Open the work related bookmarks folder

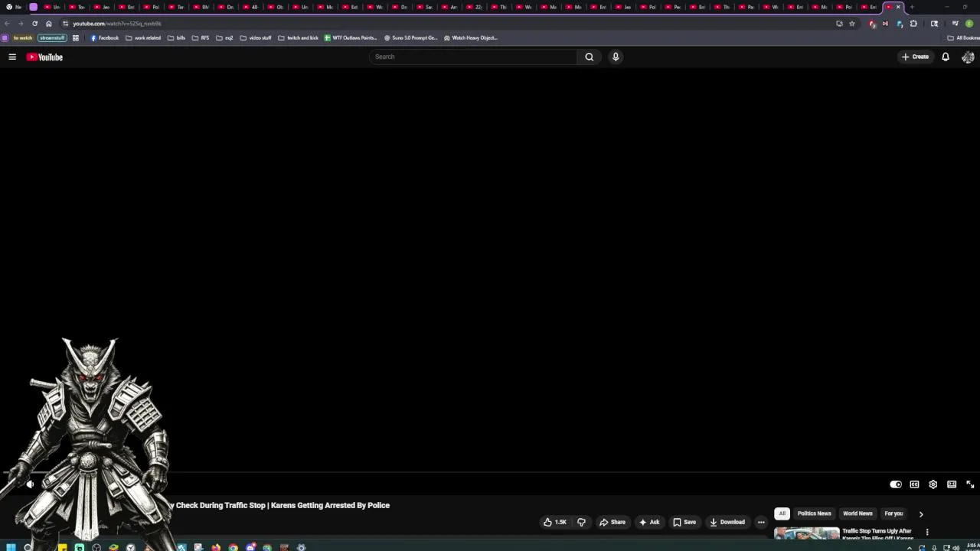click(143, 37)
